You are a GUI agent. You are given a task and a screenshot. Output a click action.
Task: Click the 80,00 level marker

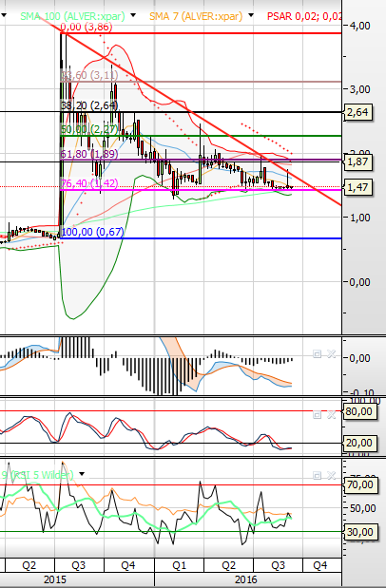point(358,411)
